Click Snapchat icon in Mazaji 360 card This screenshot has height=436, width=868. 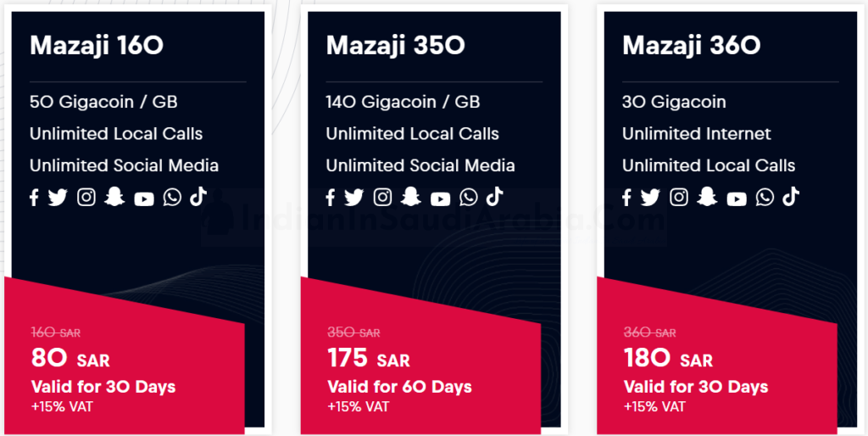point(708,198)
